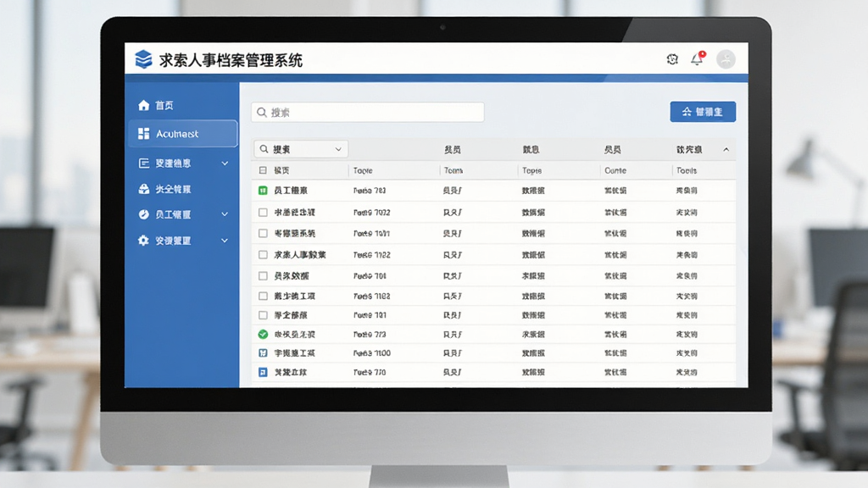Open the sidebar menu item with the lock icon

(182, 189)
